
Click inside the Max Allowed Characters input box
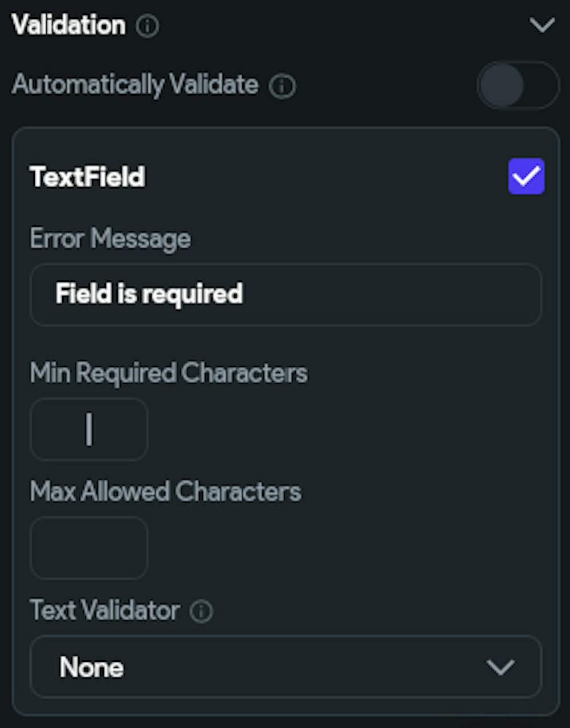pos(88,548)
